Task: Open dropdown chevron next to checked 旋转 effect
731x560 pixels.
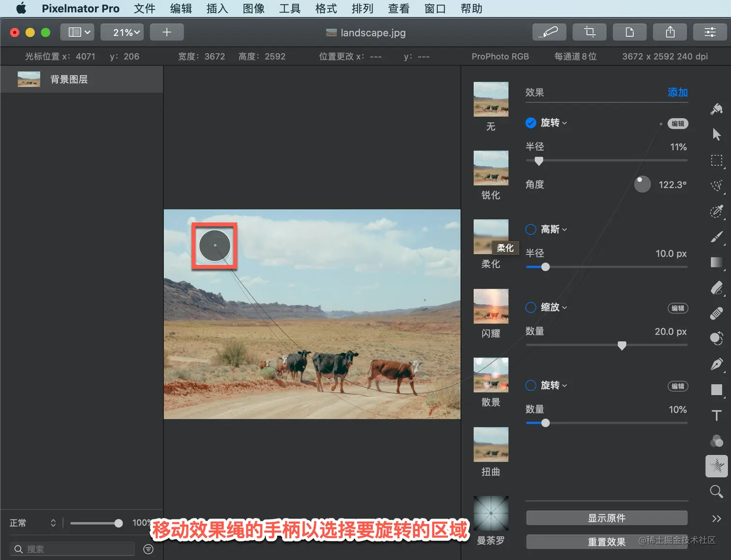Action: point(565,123)
